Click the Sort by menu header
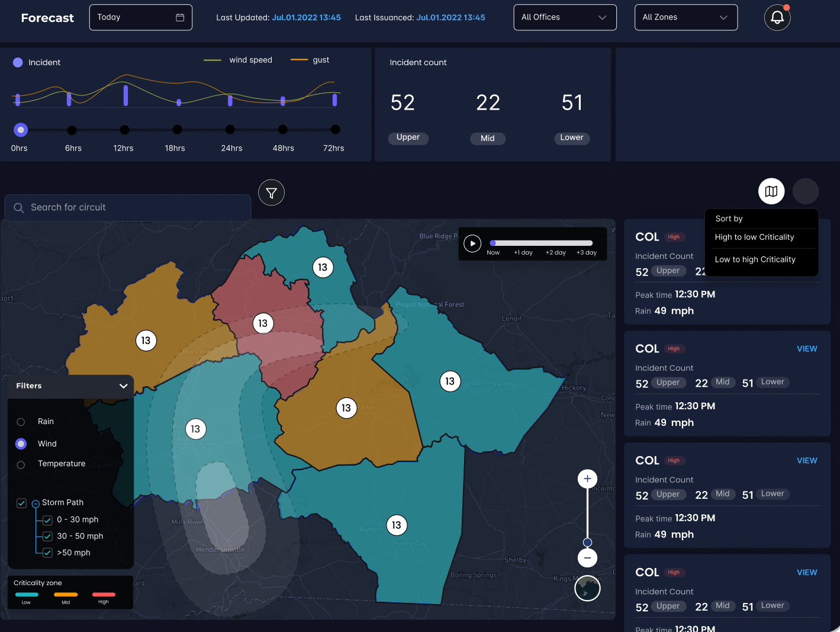840x632 pixels. click(729, 219)
